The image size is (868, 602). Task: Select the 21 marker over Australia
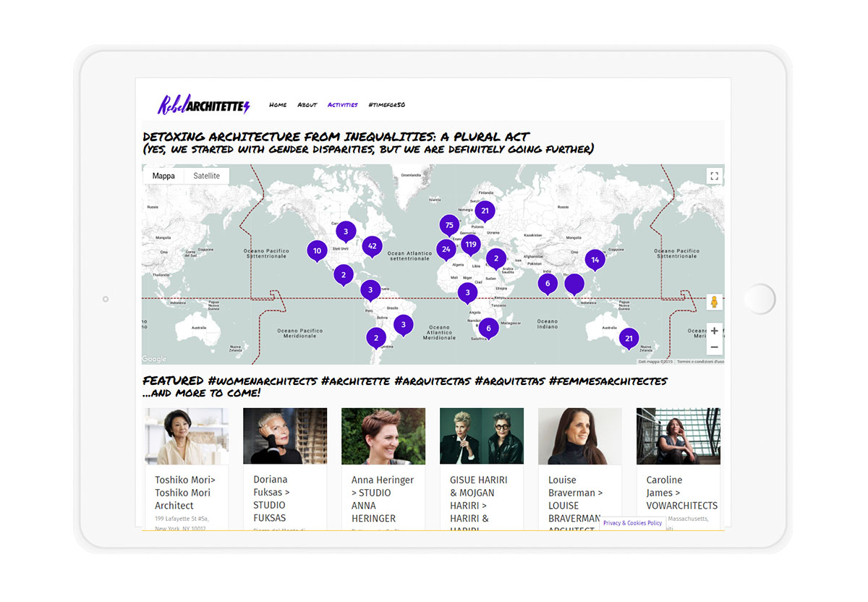(629, 340)
